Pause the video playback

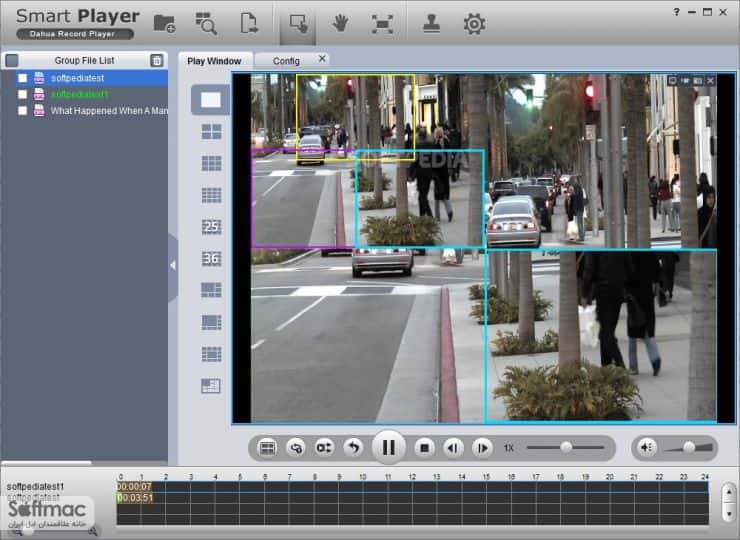tap(388, 447)
